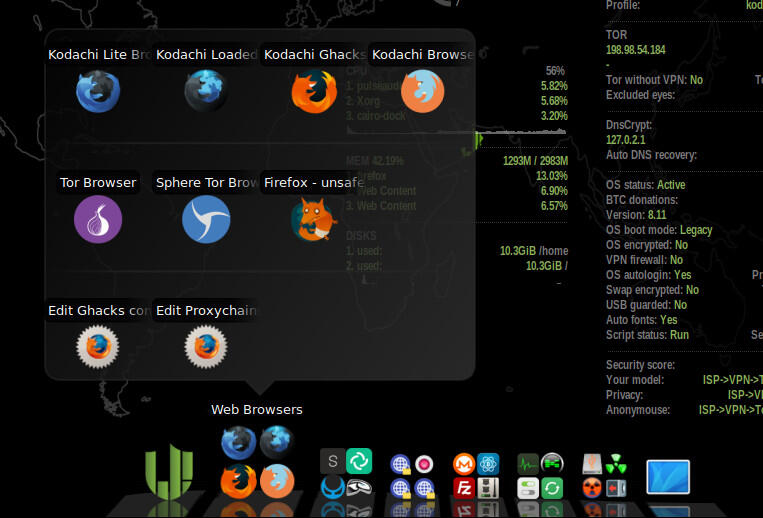Viewport: 763px width, 518px height.
Task: Click 'Version: 8.11' entry
Action: click(x=636, y=214)
